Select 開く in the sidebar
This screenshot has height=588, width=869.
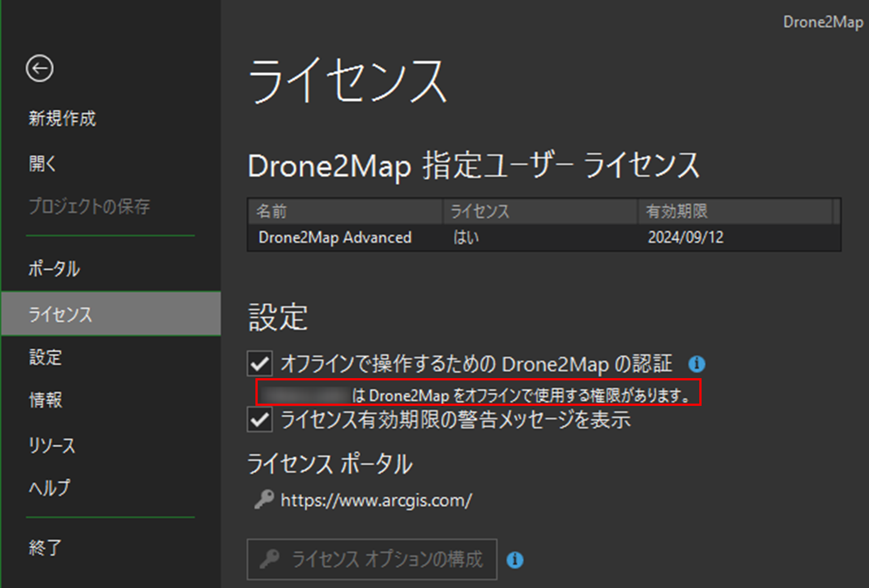(42, 163)
